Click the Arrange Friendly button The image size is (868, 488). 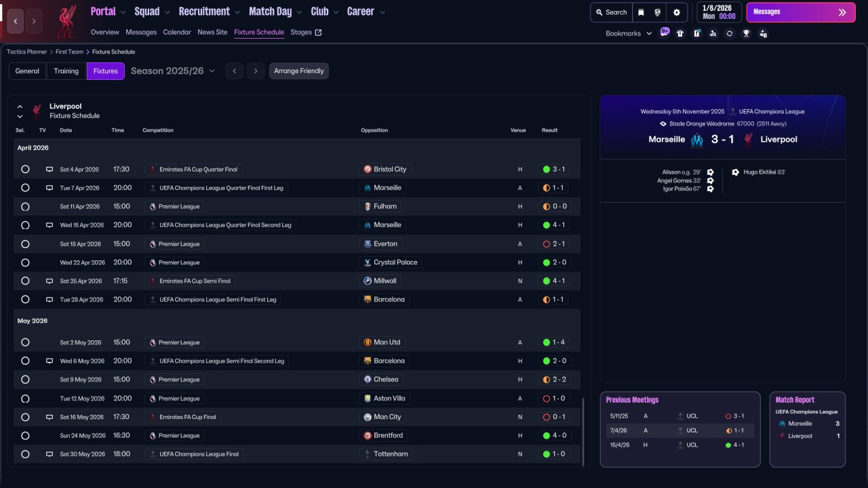pyautogui.click(x=299, y=71)
